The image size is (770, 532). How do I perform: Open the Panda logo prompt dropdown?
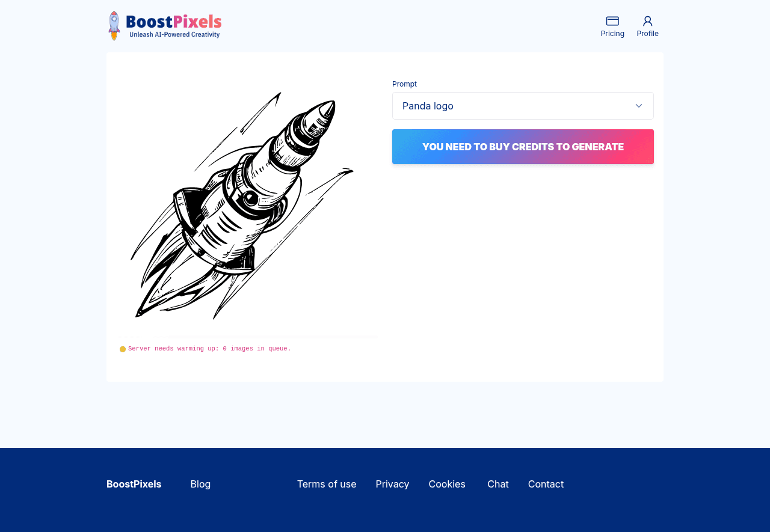[523, 105]
